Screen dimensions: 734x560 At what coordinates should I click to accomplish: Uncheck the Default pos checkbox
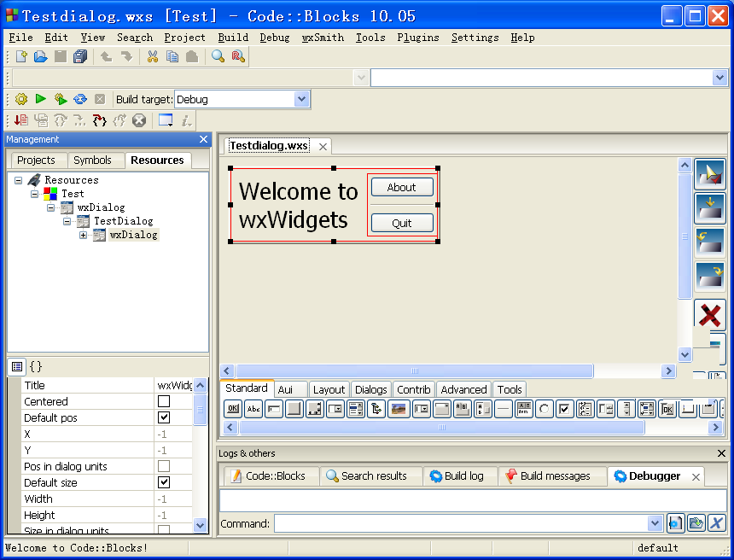point(164,417)
